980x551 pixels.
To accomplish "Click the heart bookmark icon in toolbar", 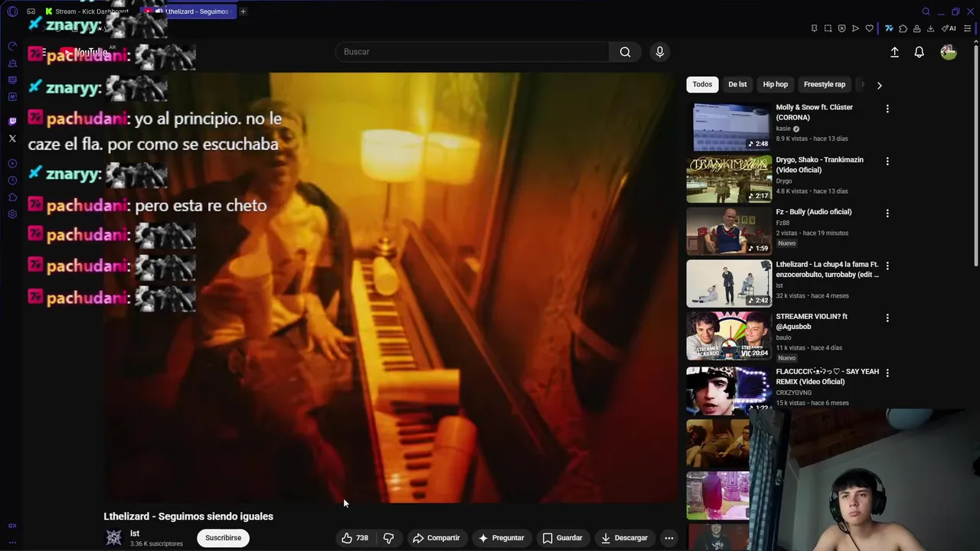I will [x=869, y=28].
